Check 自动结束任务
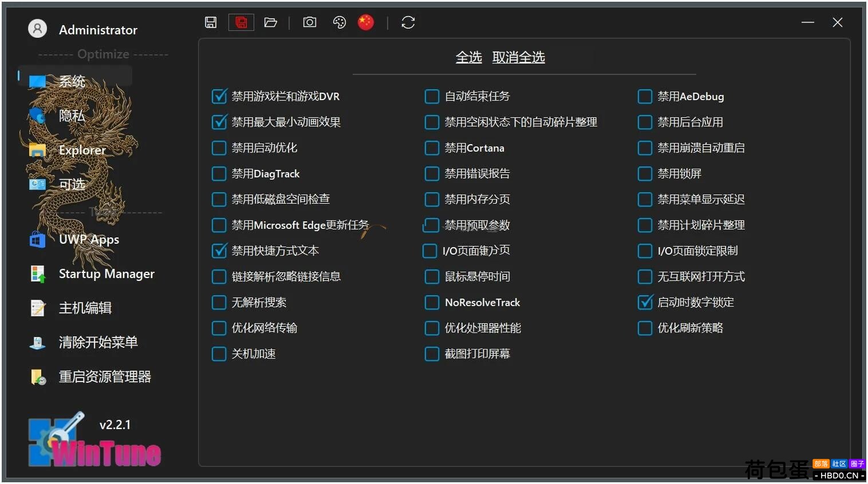Image resolution: width=868 pixels, height=484 pixels. pos(432,96)
